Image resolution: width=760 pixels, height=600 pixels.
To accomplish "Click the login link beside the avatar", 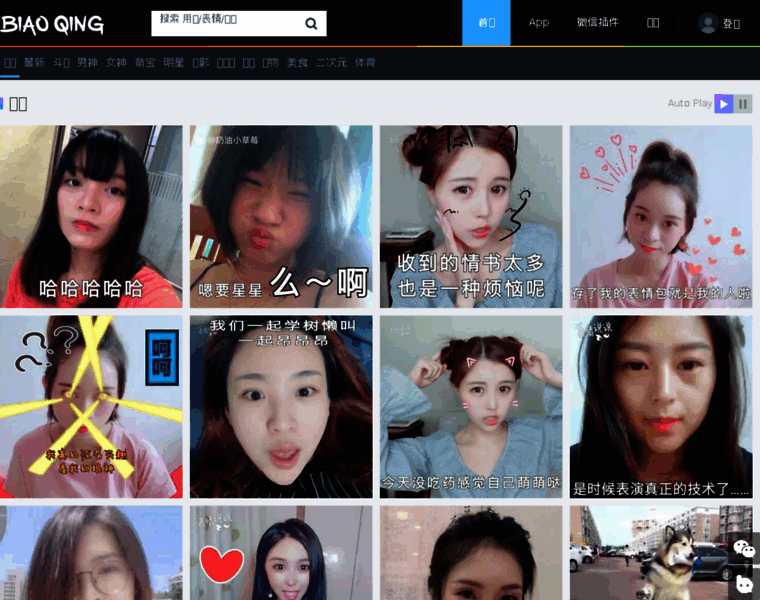I will [x=731, y=24].
